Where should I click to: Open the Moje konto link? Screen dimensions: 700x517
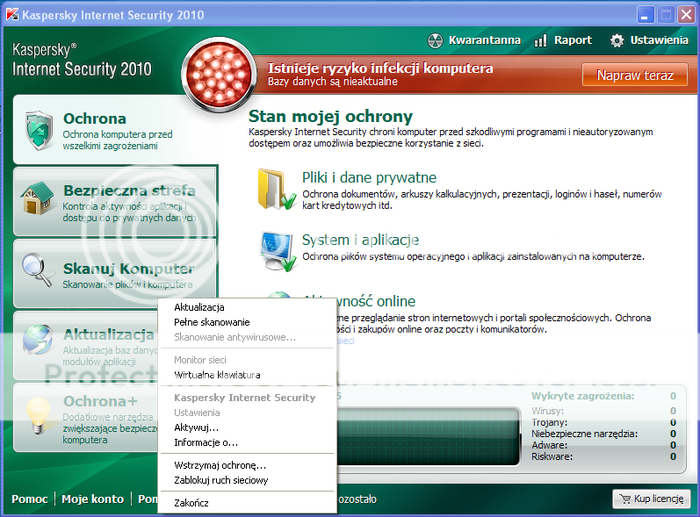click(92, 499)
